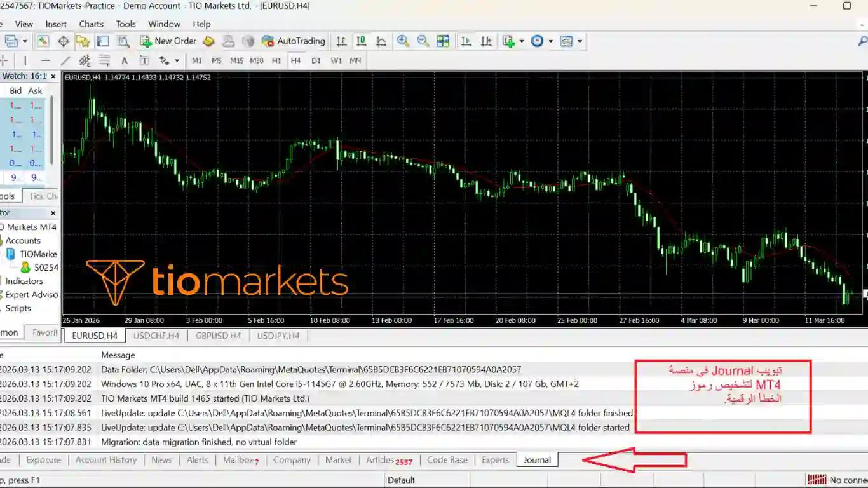This screenshot has width=868, height=488.
Task: Select the Text tool marked A
Action: coord(125,61)
